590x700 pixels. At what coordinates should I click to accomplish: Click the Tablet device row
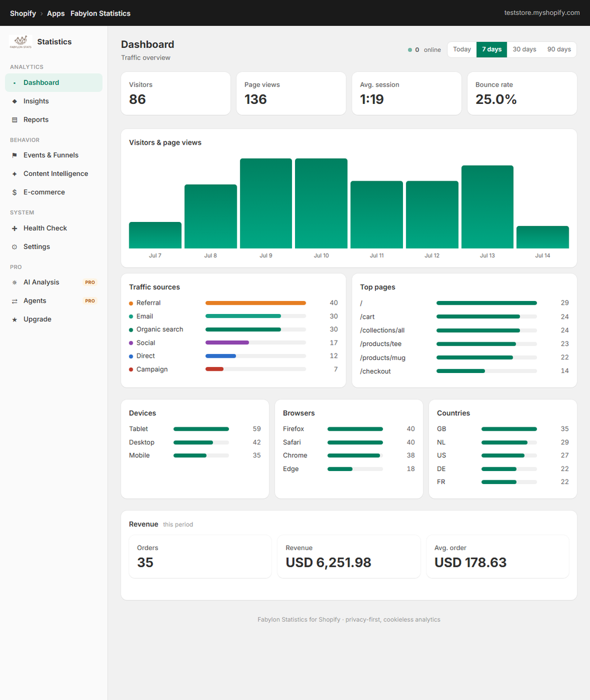pyautogui.click(x=195, y=429)
